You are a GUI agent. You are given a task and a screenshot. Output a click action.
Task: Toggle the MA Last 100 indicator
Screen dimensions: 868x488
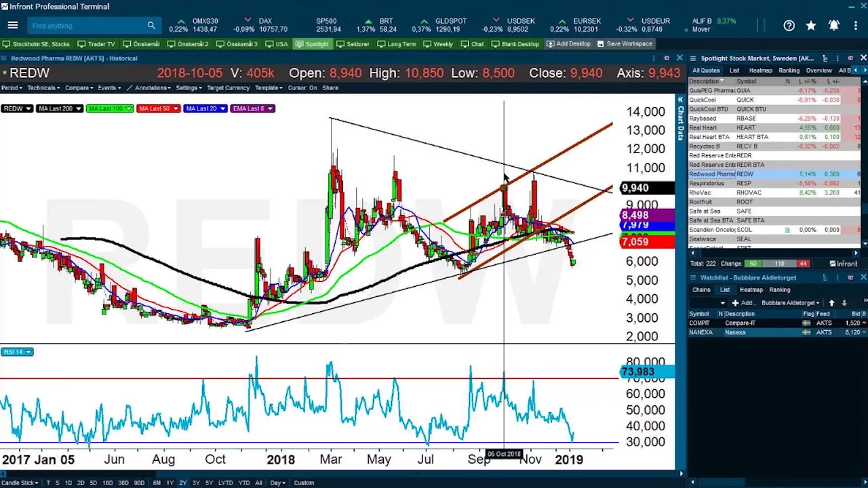coord(110,108)
